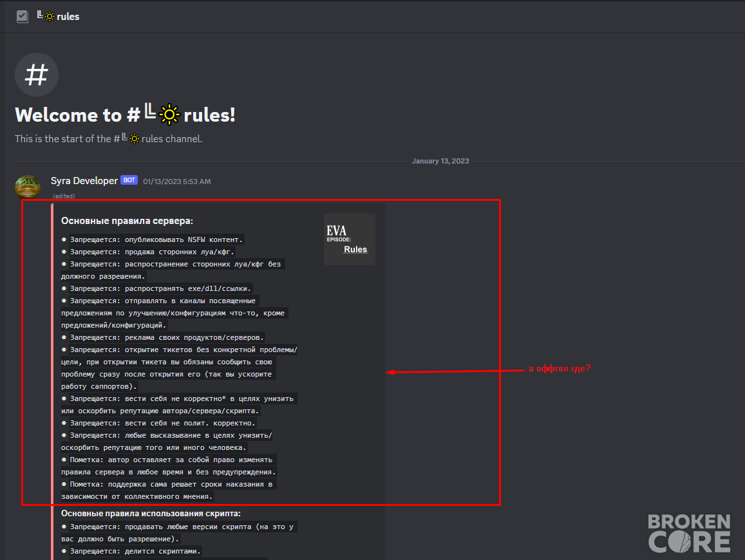Viewport: 745px width, 560px height.
Task: Click the note "автор оставляет за собой право"
Action: tap(169, 466)
